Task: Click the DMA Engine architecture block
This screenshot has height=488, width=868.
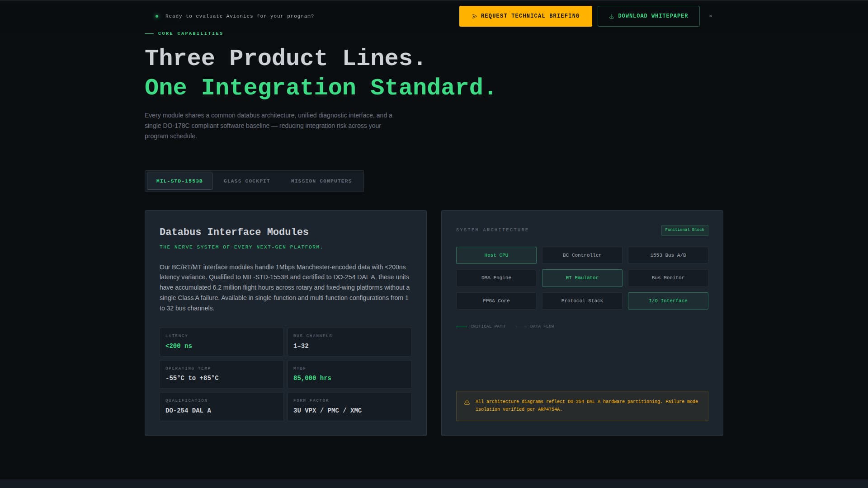Action: (496, 278)
